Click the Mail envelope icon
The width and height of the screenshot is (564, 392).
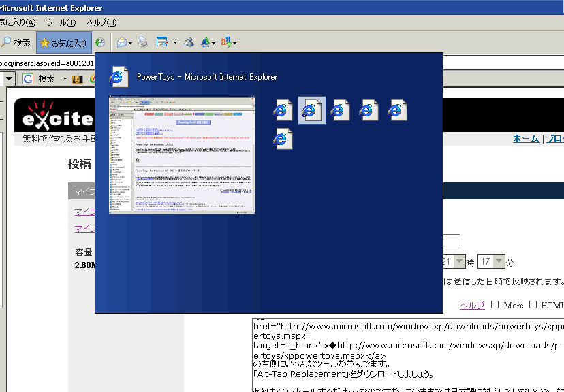pos(122,43)
